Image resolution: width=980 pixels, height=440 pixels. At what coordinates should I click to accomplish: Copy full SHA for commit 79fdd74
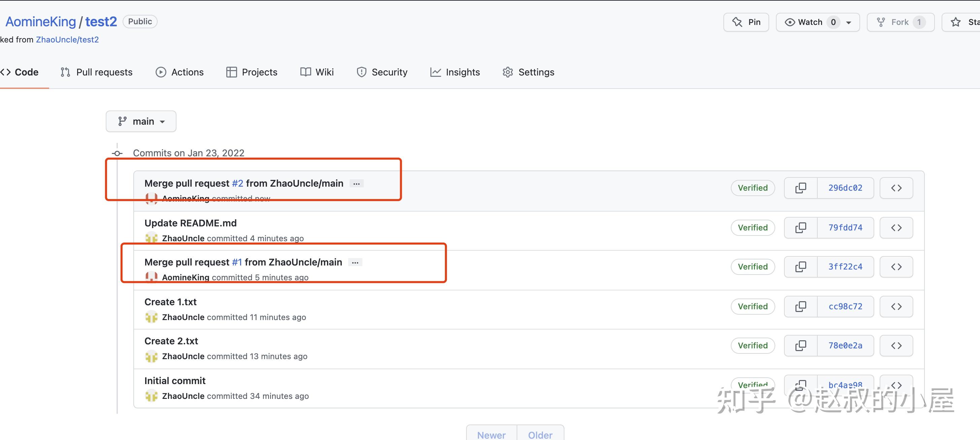[801, 228]
